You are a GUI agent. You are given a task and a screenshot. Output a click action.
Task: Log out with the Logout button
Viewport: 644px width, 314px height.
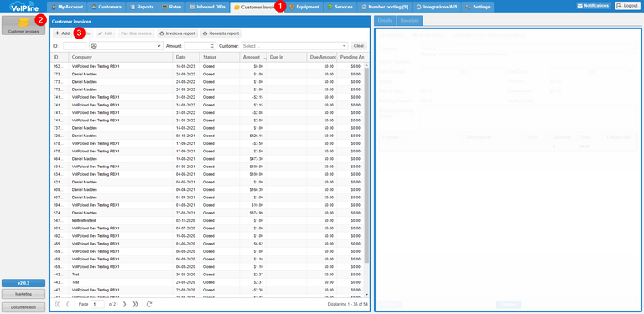point(626,6)
